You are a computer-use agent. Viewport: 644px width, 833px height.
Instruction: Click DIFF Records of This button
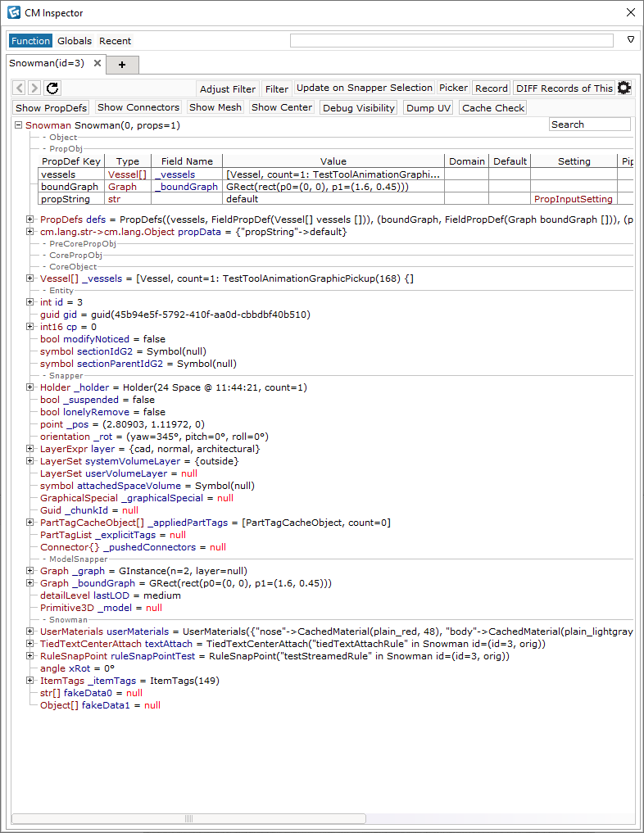(x=565, y=88)
